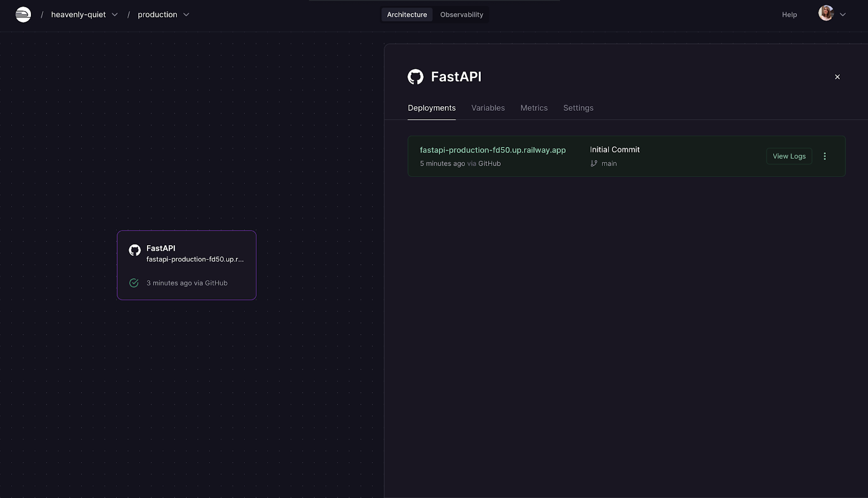Screen dimensions: 868x498
Task: Select the FastAPI service card on the canvas
Action: [x=187, y=265]
